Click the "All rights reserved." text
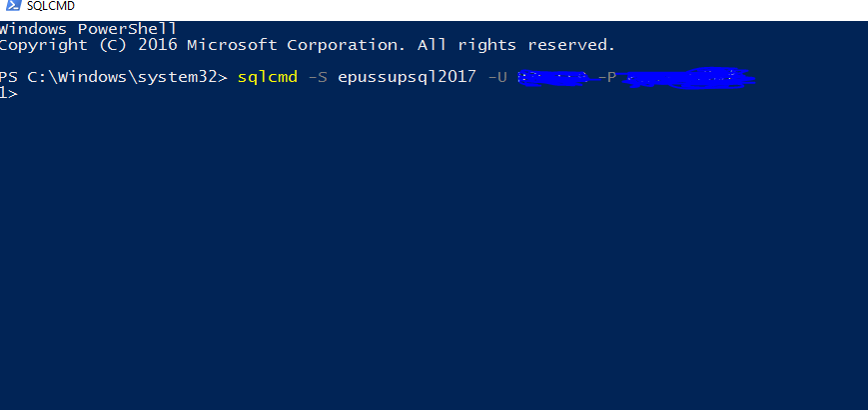This screenshot has height=410, width=868. [516, 45]
